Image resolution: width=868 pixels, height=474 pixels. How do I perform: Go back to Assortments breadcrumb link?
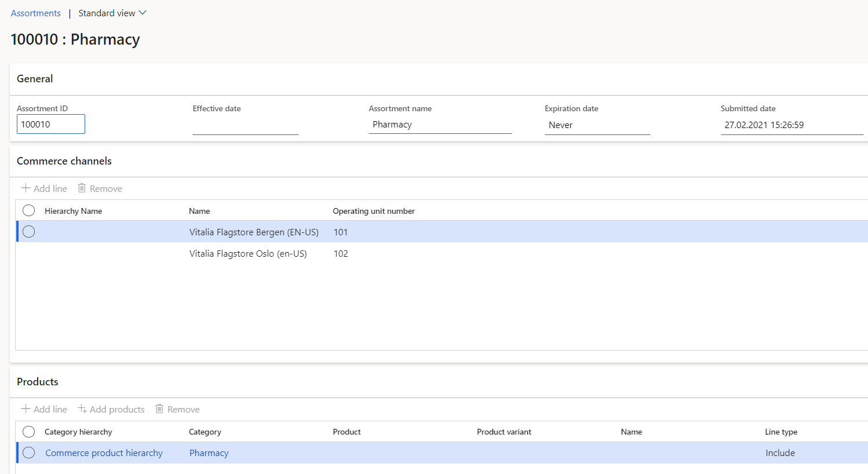click(x=36, y=13)
